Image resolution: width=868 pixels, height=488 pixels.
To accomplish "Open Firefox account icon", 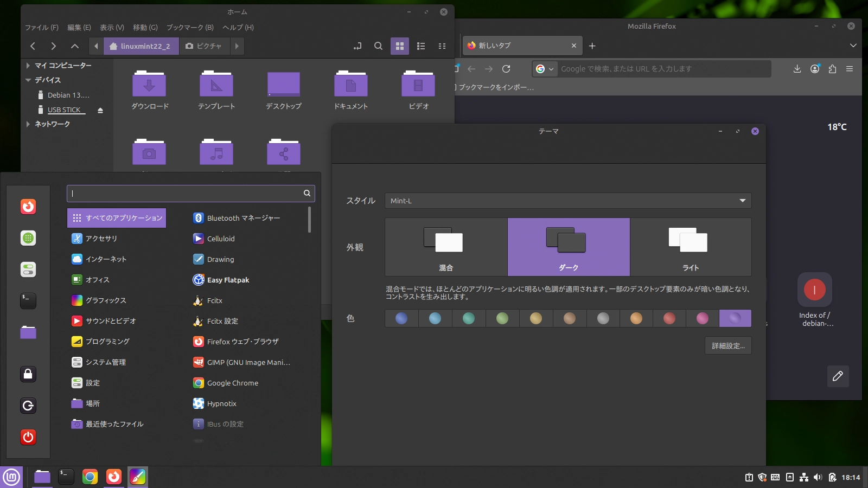I will click(815, 69).
